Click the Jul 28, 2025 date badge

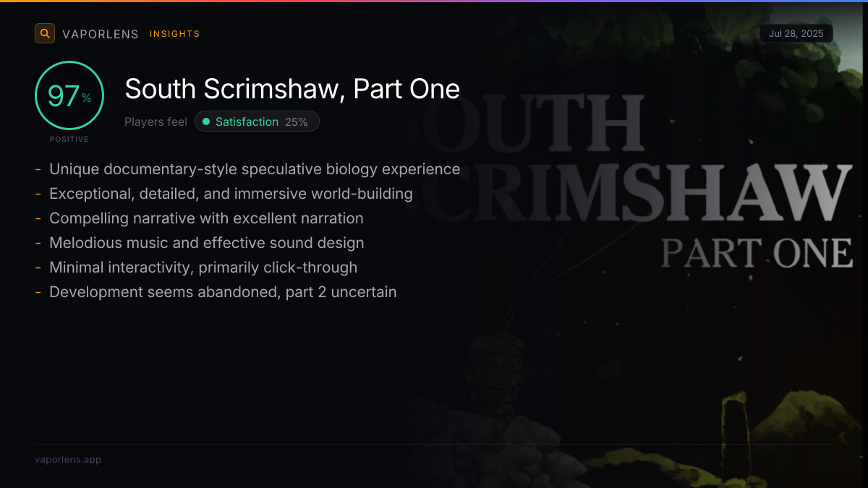coord(796,33)
